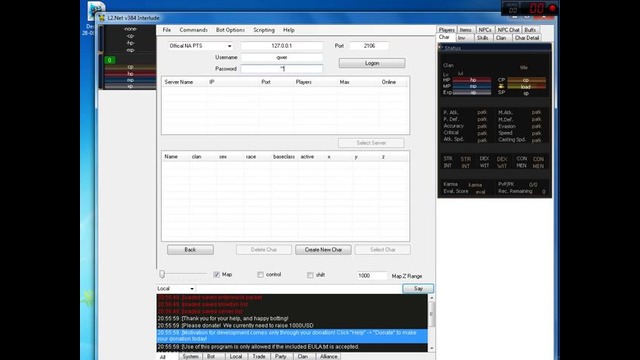The height and width of the screenshot is (360, 640).
Task: Click the map zoom slider handle
Action: pyautogui.click(x=162, y=274)
